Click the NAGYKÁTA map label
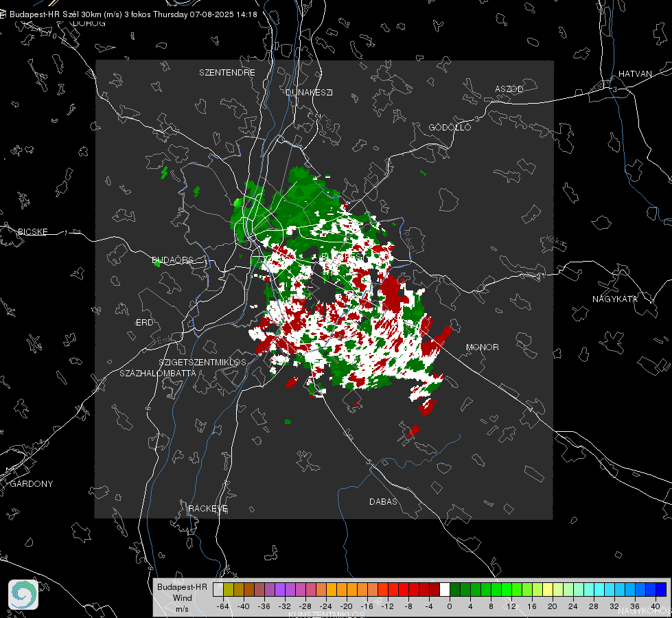 (615, 299)
